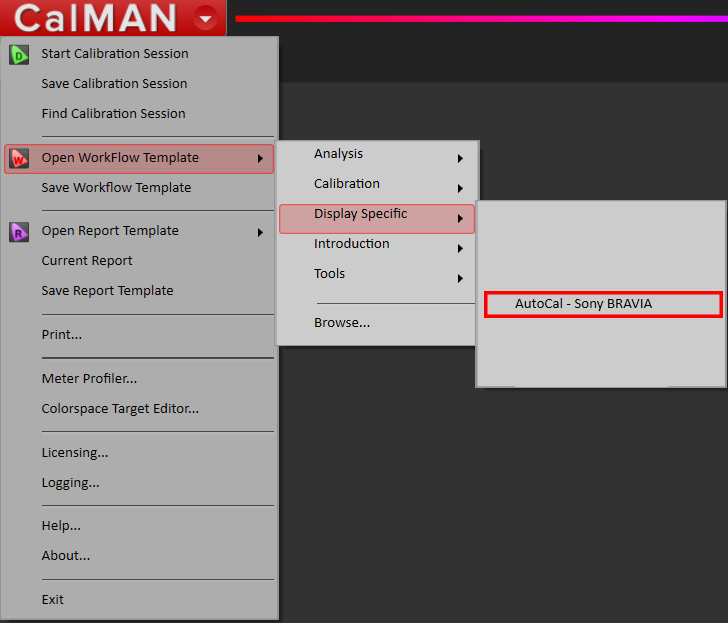Select the Display Specific submenu
The height and width of the screenshot is (623, 728).
pyautogui.click(x=377, y=219)
